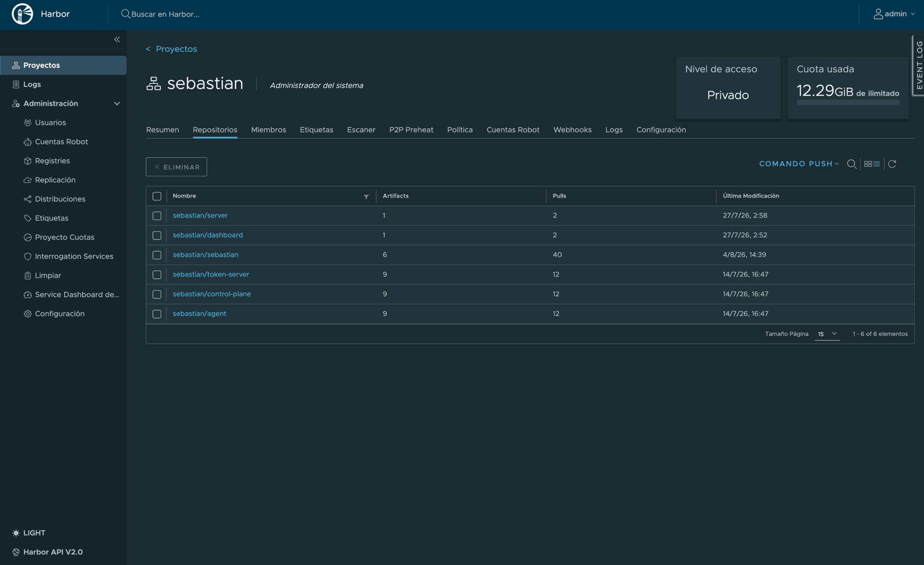Open the Webhooks tab
This screenshot has width=924, height=565.
[x=572, y=130]
